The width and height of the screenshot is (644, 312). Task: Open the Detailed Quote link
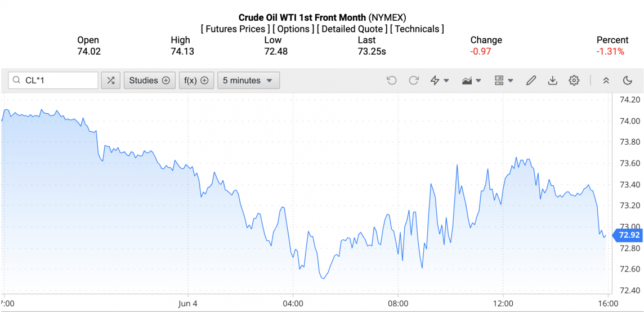tap(352, 29)
